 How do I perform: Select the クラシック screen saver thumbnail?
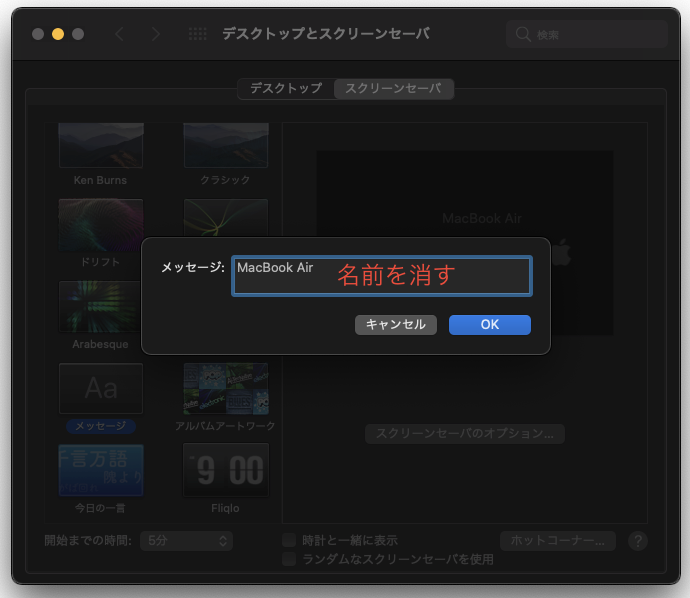[226, 146]
